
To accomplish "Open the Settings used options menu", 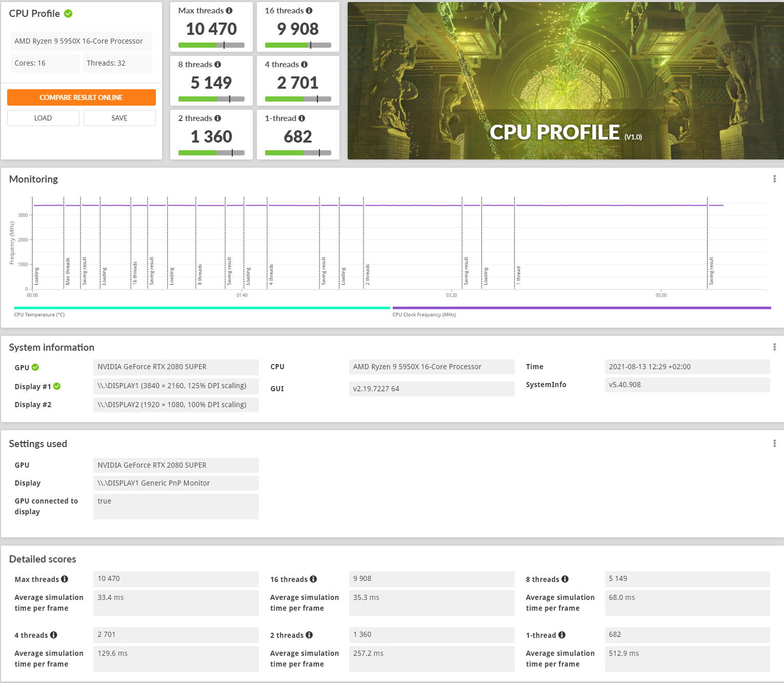I will pos(774,443).
